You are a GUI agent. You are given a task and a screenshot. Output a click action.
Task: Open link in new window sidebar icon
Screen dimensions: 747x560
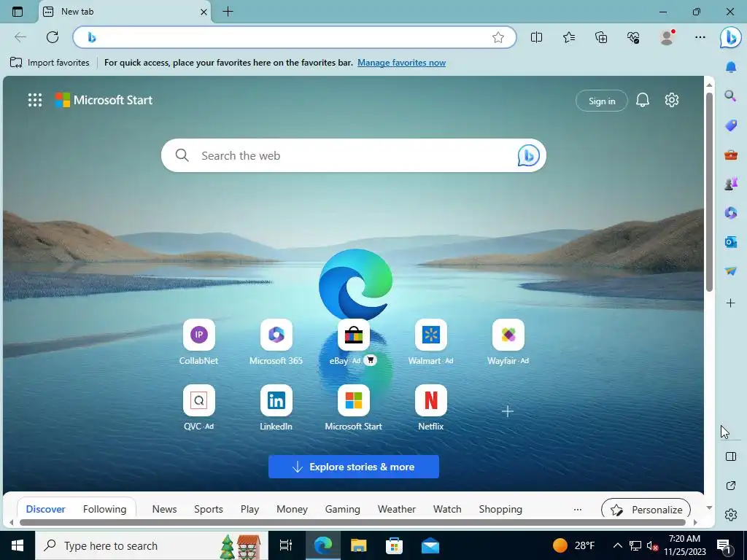pyautogui.click(x=731, y=486)
